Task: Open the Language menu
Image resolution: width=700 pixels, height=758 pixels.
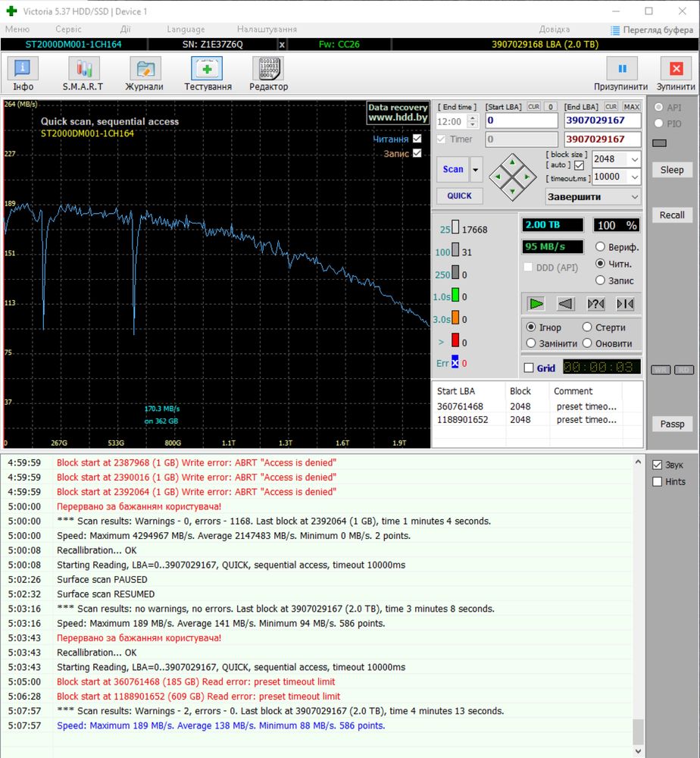Action: pos(186,30)
